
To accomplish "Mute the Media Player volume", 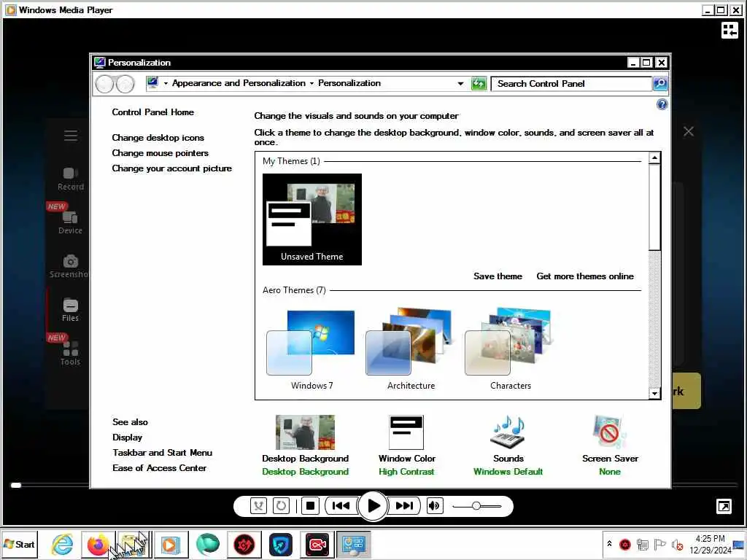I will click(x=434, y=506).
